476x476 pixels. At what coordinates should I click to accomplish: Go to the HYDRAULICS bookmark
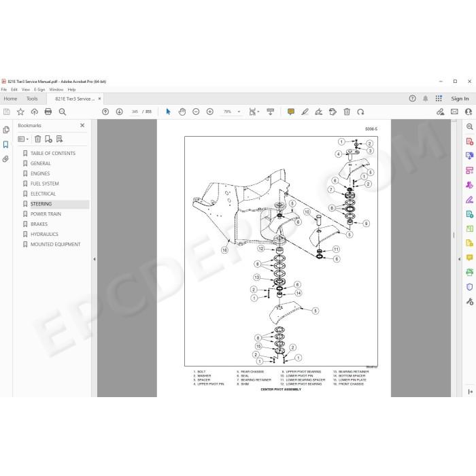click(x=44, y=234)
